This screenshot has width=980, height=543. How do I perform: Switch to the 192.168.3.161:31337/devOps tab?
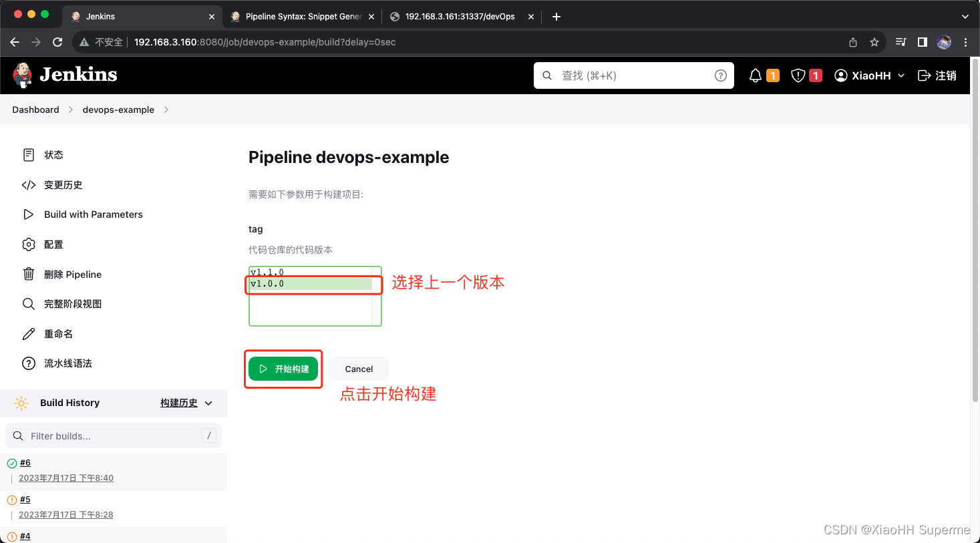[462, 16]
